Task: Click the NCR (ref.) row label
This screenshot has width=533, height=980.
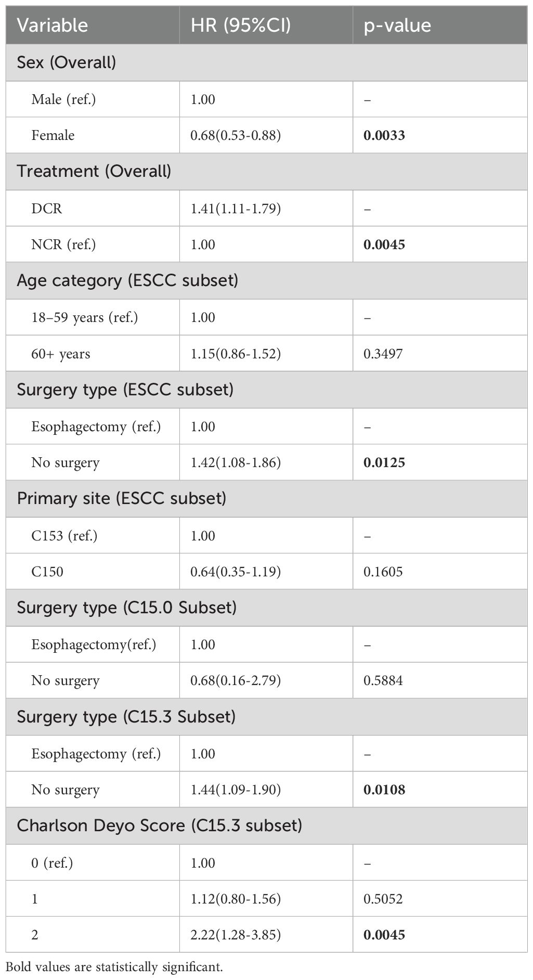Action: click(63, 244)
